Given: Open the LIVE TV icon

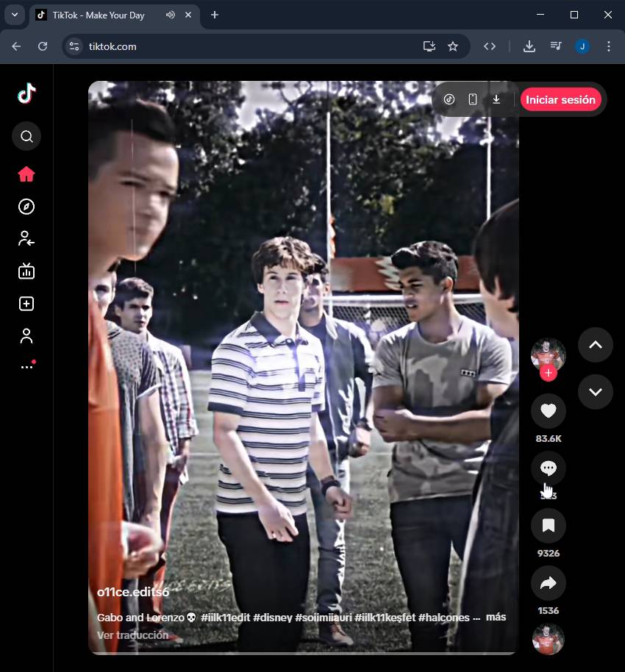Looking at the screenshot, I should tap(26, 271).
